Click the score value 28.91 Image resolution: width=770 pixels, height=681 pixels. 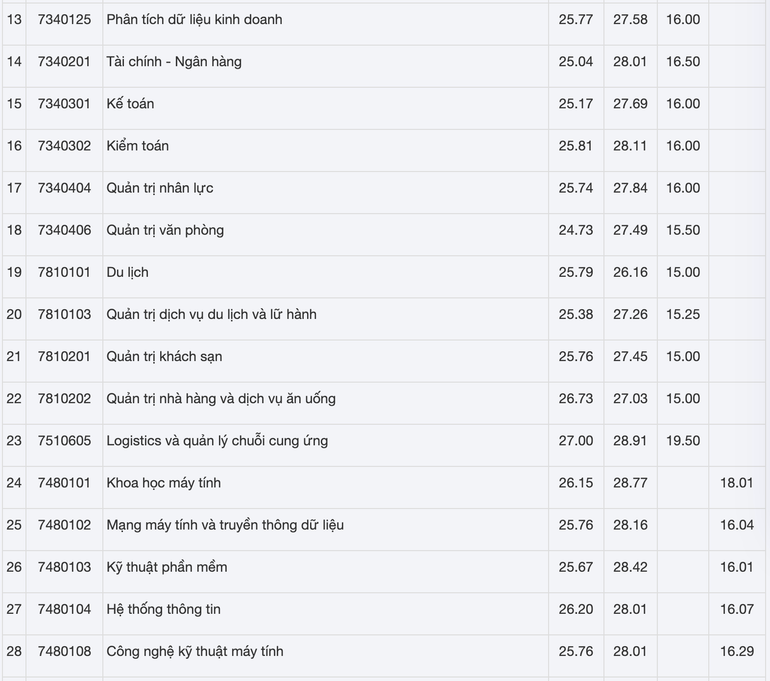pyautogui.click(x=630, y=440)
